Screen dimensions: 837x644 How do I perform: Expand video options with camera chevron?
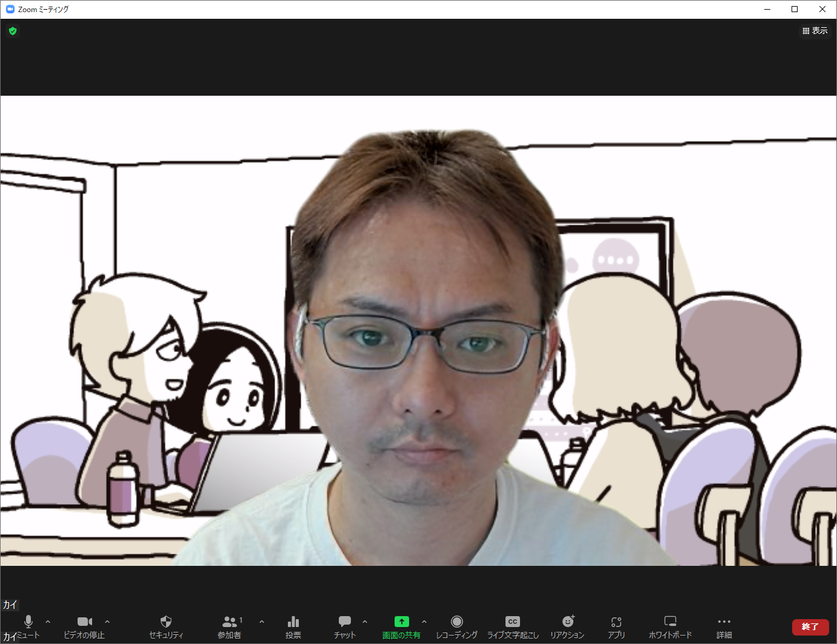(x=107, y=620)
